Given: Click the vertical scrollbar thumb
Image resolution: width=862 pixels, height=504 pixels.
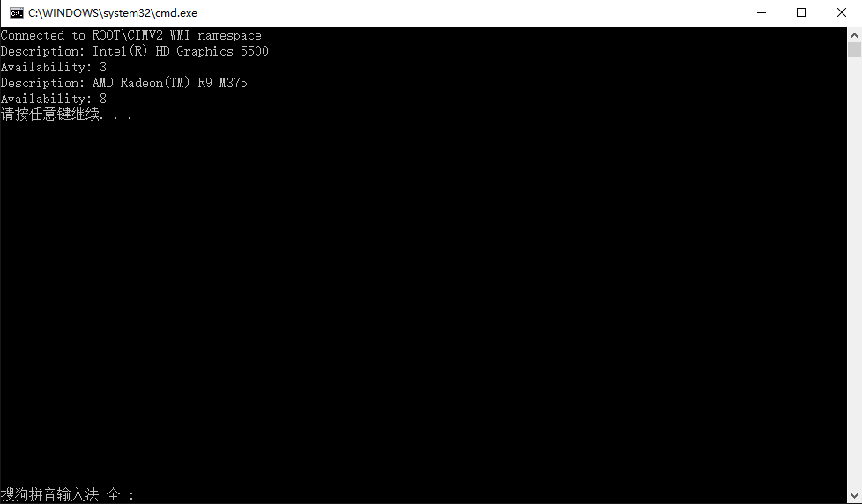Looking at the screenshot, I should [854, 49].
